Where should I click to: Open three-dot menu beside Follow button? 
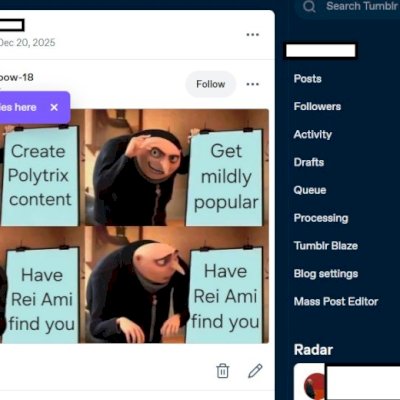(252, 84)
